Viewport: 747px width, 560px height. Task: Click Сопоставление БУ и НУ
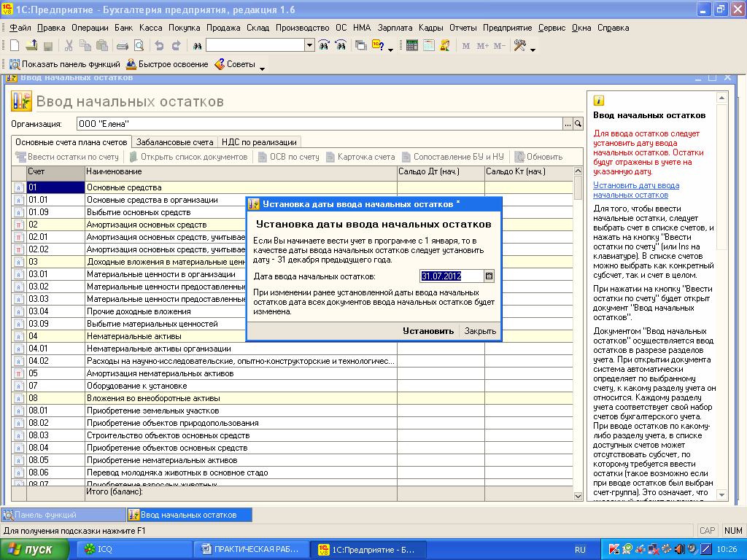coord(452,157)
